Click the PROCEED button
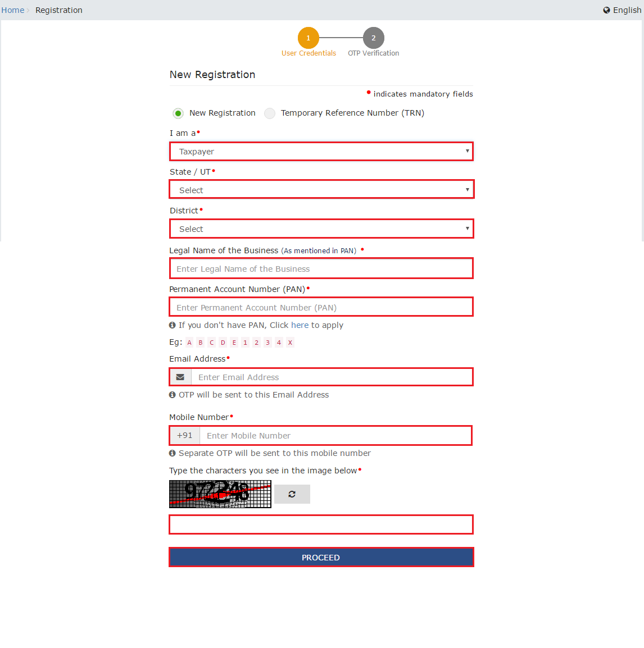 [321, 557]
